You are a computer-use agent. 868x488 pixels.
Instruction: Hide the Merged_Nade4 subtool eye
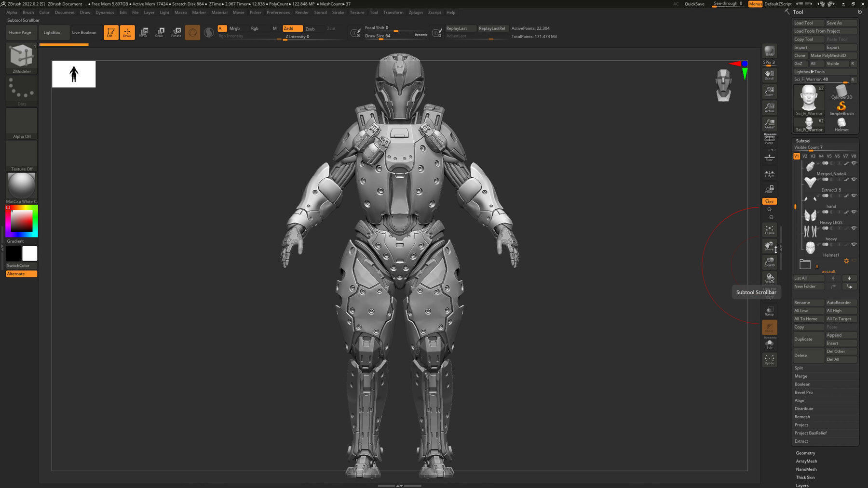click(854, 163)
